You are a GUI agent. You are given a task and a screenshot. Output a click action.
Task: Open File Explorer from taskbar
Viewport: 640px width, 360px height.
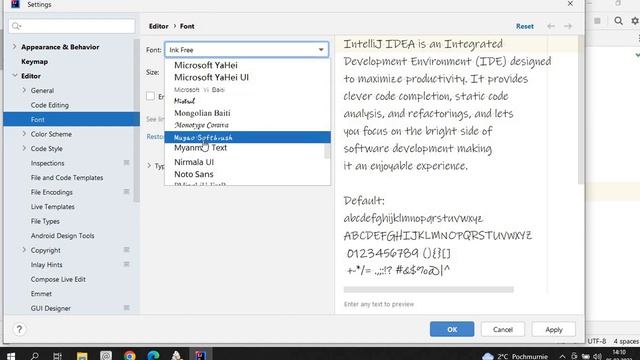click(82, 356)
